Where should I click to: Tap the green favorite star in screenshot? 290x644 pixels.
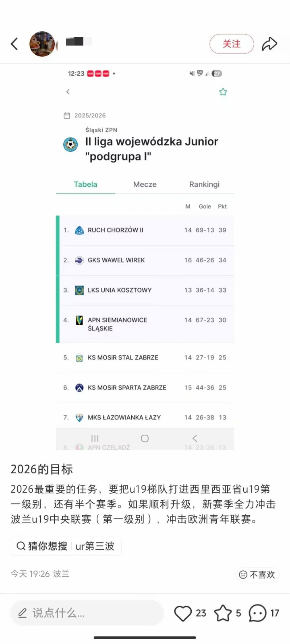pos(223,92)
